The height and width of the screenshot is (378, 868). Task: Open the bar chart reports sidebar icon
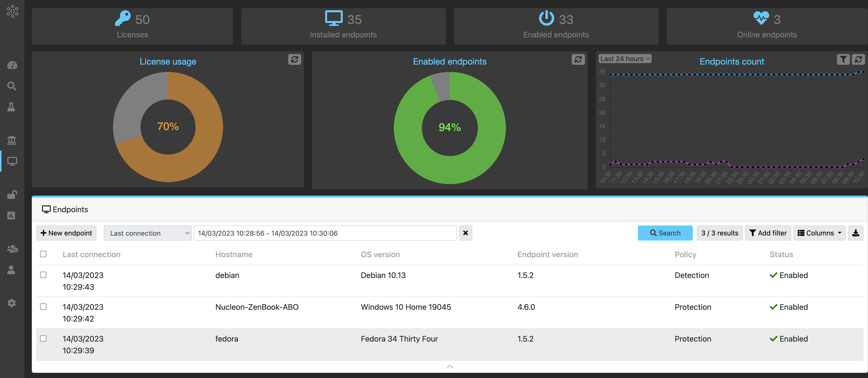coord(11,215)
